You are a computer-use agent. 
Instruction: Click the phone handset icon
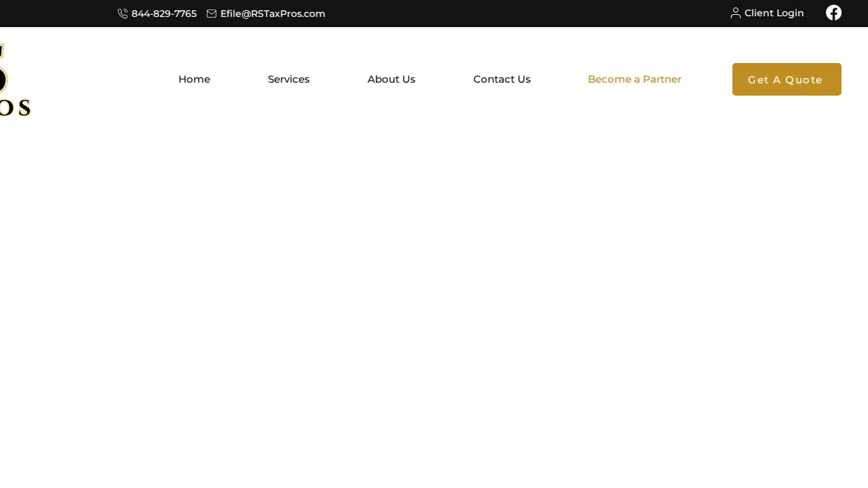tap(123, 14)
